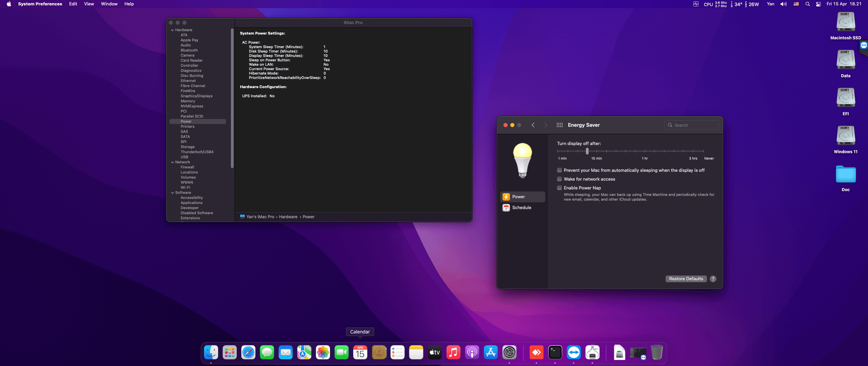Open TeamViewer from the Dock
The width and height of the screenshot is (868, 366).
(574, 352)
